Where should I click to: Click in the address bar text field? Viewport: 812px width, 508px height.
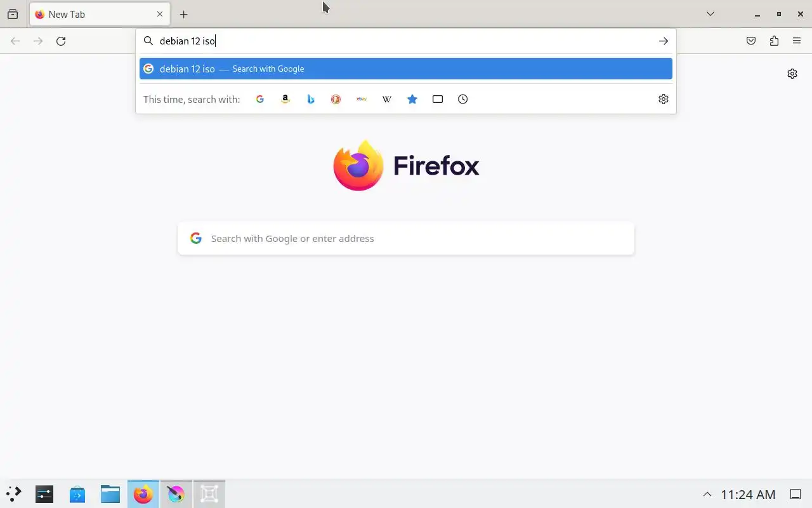(406, 41)
